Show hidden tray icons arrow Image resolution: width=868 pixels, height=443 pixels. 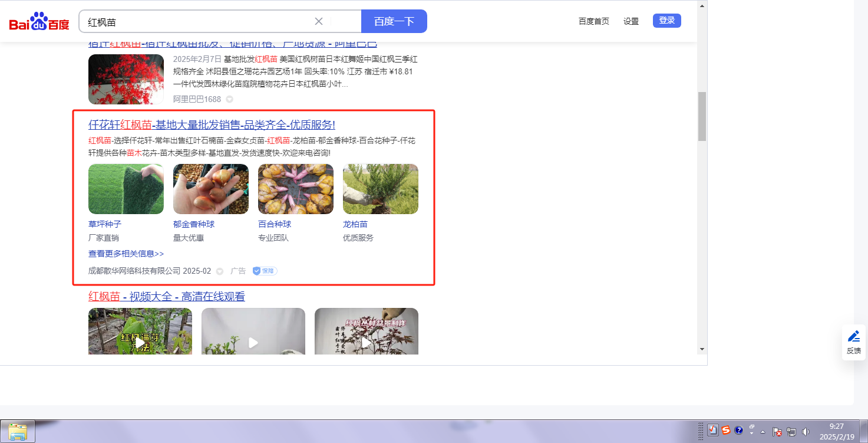(x=763, y=431)
